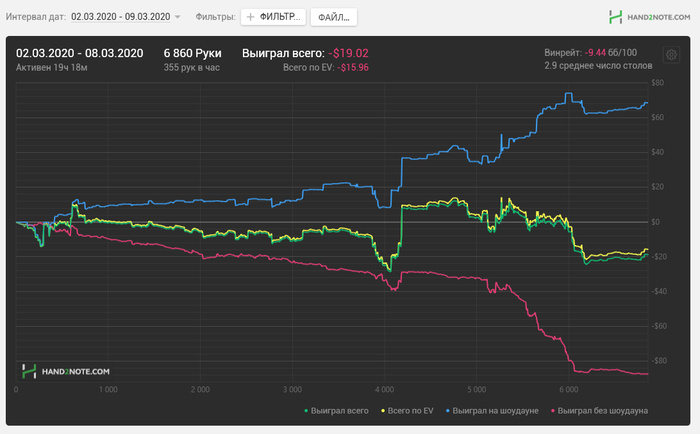Viewport: 700px width, 434px height.
Task: Click the $60 label on the Y axis
Action: click(658, 117)
